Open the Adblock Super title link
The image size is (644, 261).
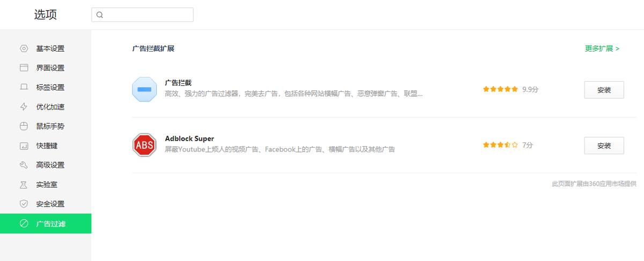coord(189,139)
